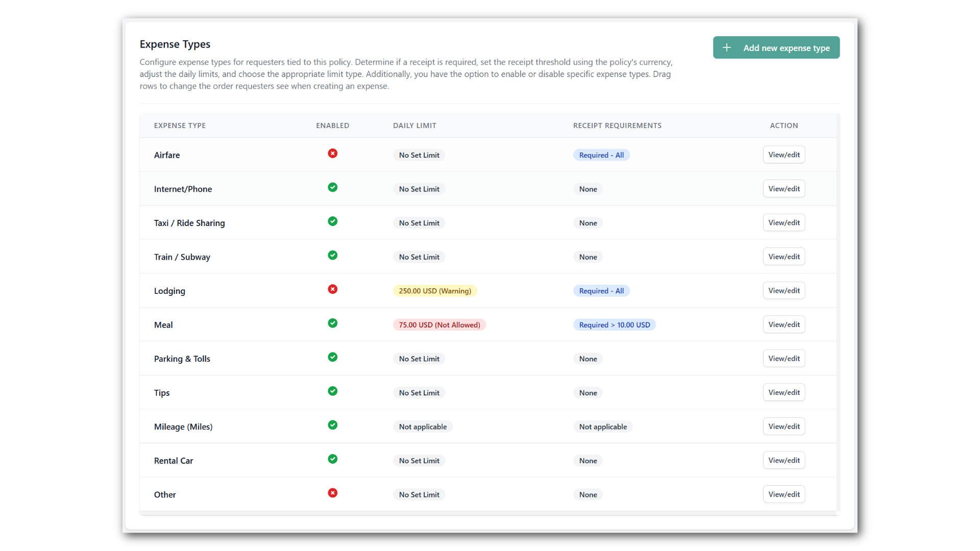Click View/edit for Mileage (Miles)

pos(783,427)
